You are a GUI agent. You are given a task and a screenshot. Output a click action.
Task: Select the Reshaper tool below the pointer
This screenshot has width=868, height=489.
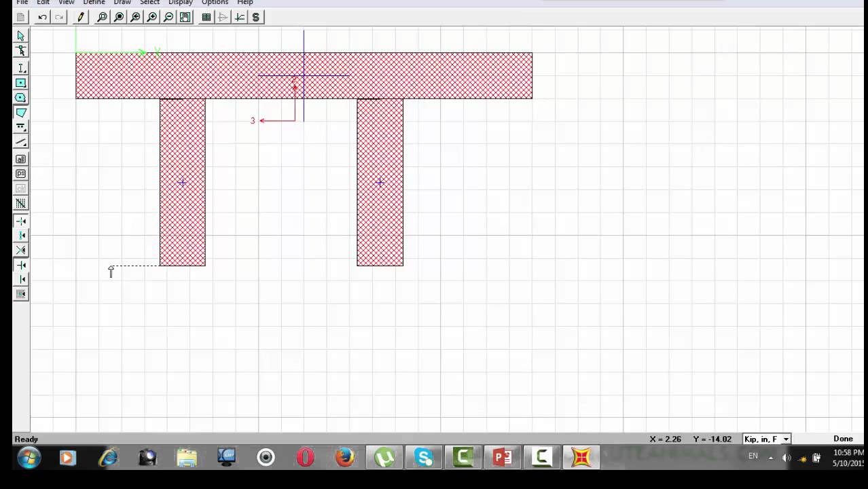click(x=21, y=50)
